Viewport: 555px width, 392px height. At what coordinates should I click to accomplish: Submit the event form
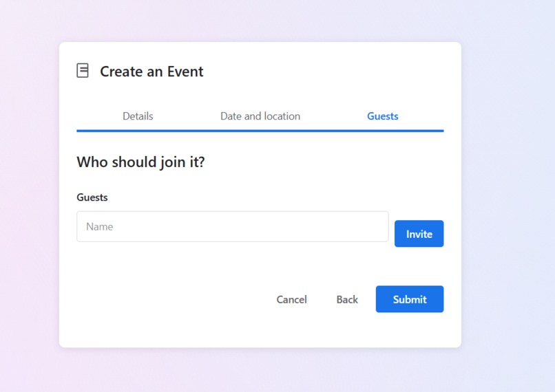click(x=410, y=299)
